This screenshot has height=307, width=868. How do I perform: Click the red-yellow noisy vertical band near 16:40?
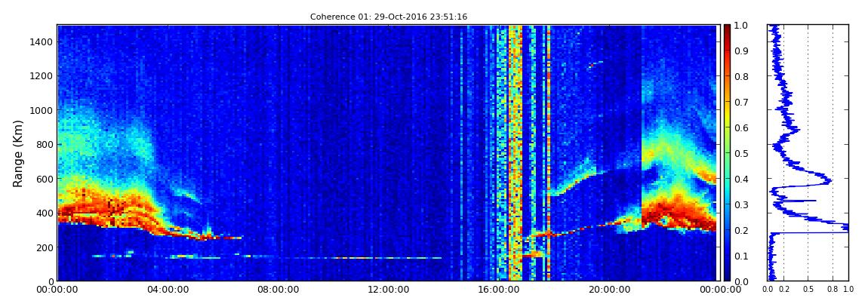516,152
